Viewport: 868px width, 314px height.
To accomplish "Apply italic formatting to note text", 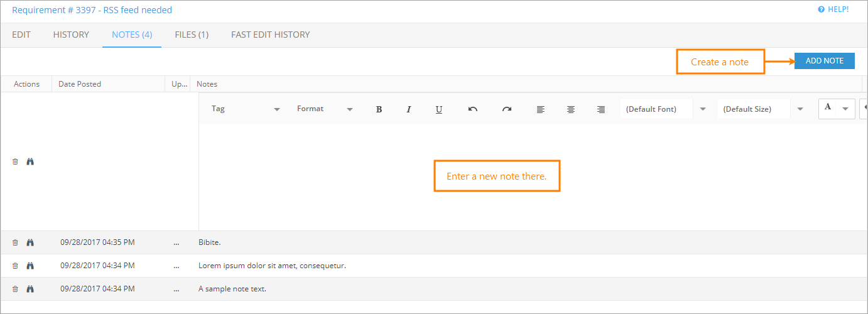I will pyautogui.click(x=409, y=109).
